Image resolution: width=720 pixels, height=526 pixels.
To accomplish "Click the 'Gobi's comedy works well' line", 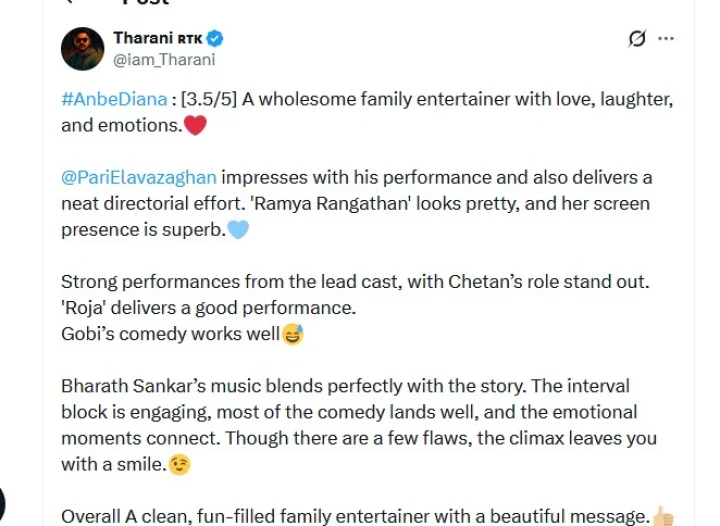I will 170,334.
